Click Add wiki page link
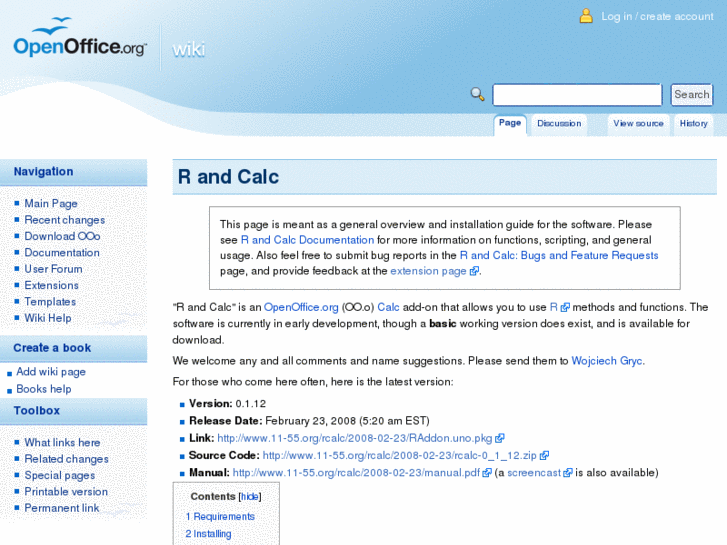The height and width of the screenshot is (545, 727). tap(51, 372)
